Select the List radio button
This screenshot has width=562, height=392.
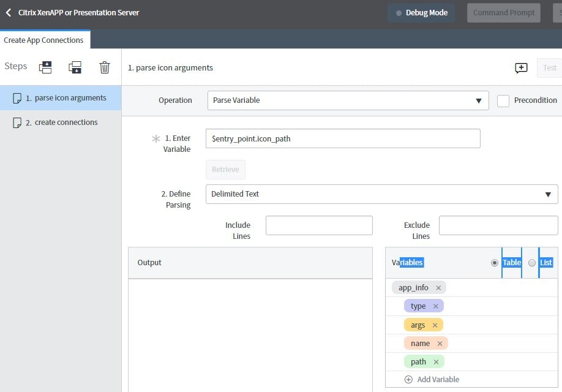(532, 263)
